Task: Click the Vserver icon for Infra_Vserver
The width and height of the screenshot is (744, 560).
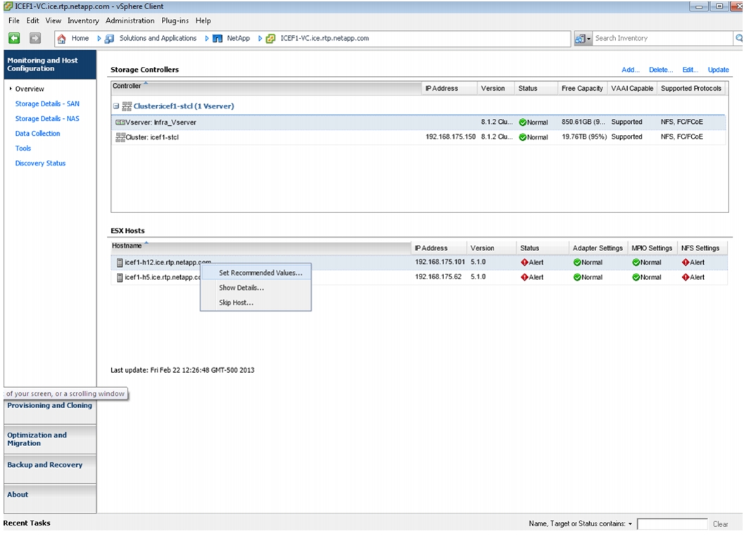Action: tap(120, 122)
